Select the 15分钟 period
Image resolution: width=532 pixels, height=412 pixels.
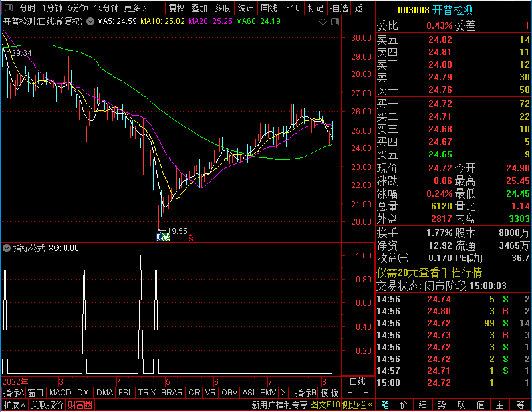coord(106,8)
